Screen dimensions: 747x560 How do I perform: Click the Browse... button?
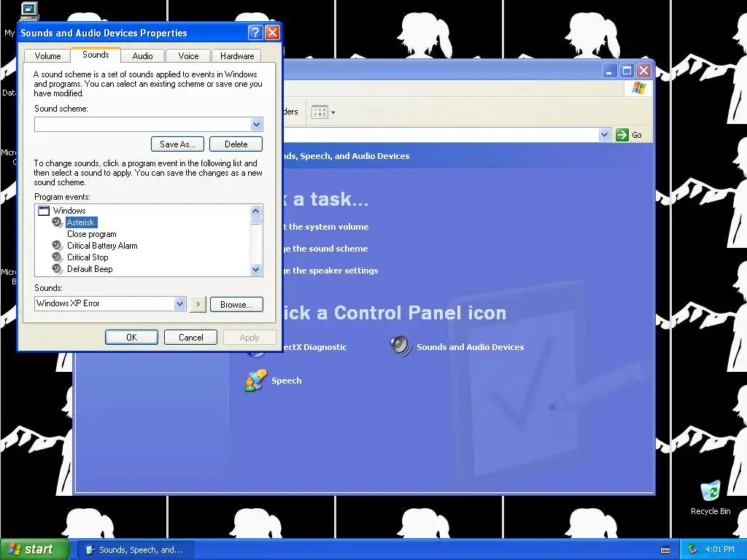(x=236, y=305)
